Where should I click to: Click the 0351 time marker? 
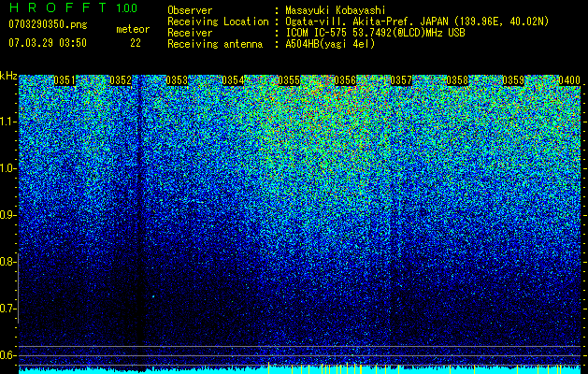(65, 80)
